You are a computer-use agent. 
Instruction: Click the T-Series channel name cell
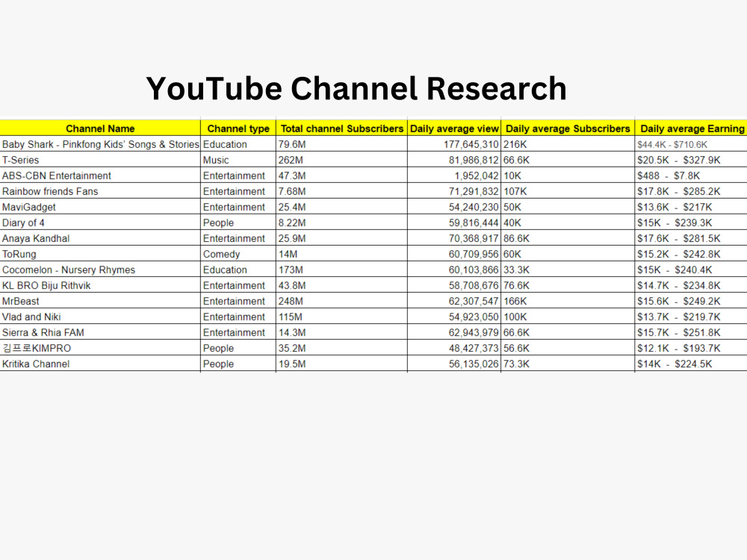[x=100, y=160]
